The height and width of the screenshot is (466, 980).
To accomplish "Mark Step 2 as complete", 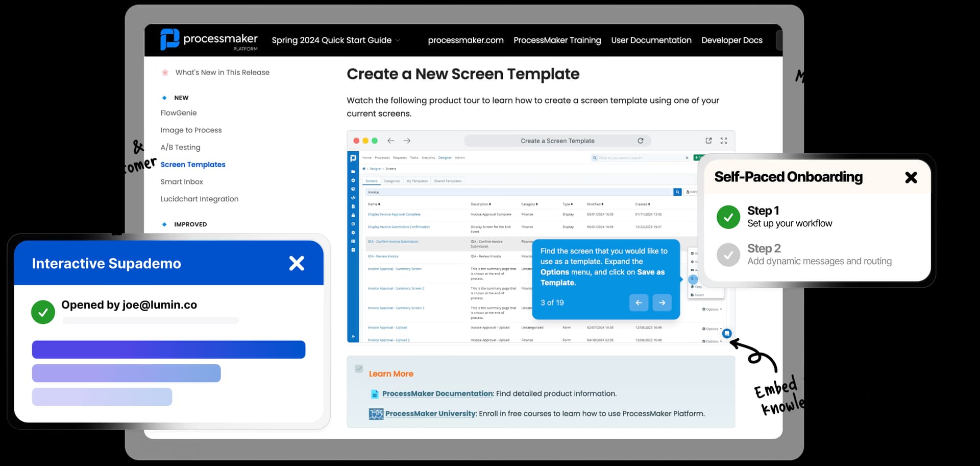I will tap(728, 255).
